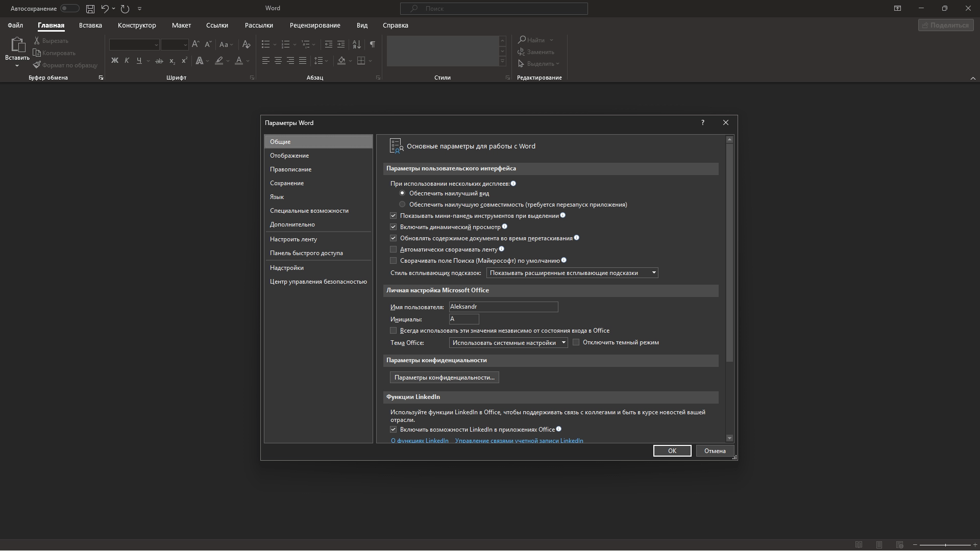Open the Вставка ribbon tab

coord(90,25)
